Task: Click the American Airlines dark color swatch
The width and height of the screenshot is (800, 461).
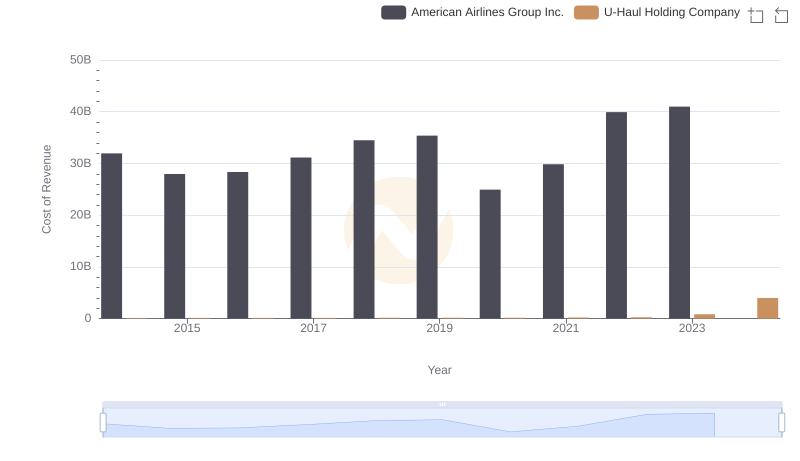Action: [393, 12]
